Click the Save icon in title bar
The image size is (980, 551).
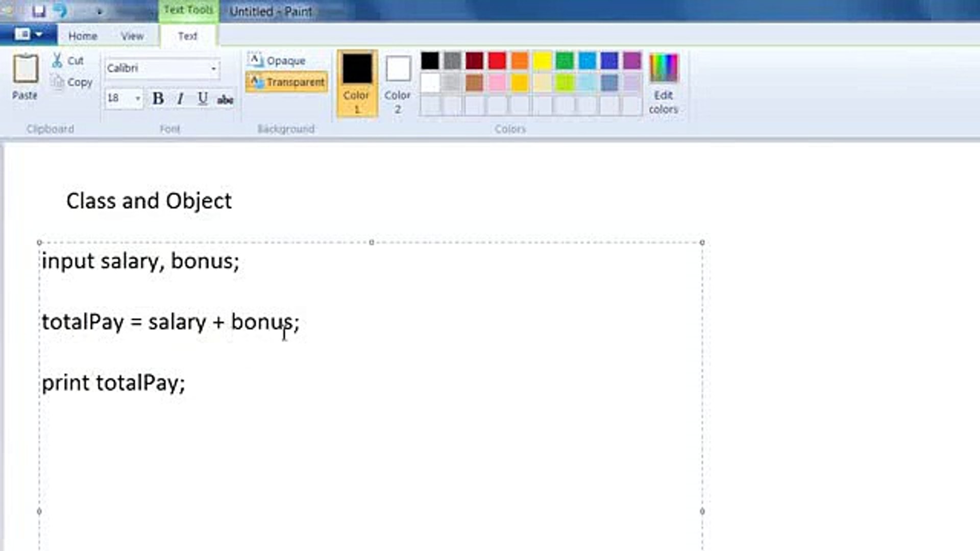point(39,11)
